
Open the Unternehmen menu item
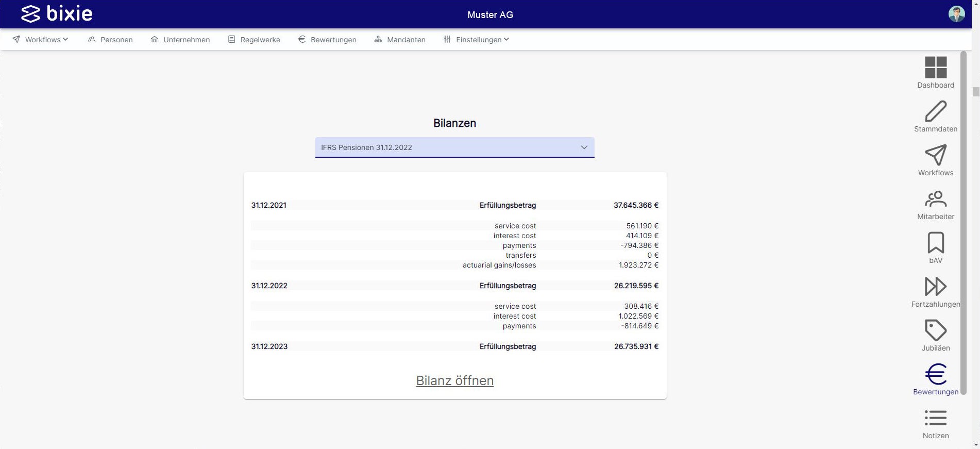click(x=180, y=40)
